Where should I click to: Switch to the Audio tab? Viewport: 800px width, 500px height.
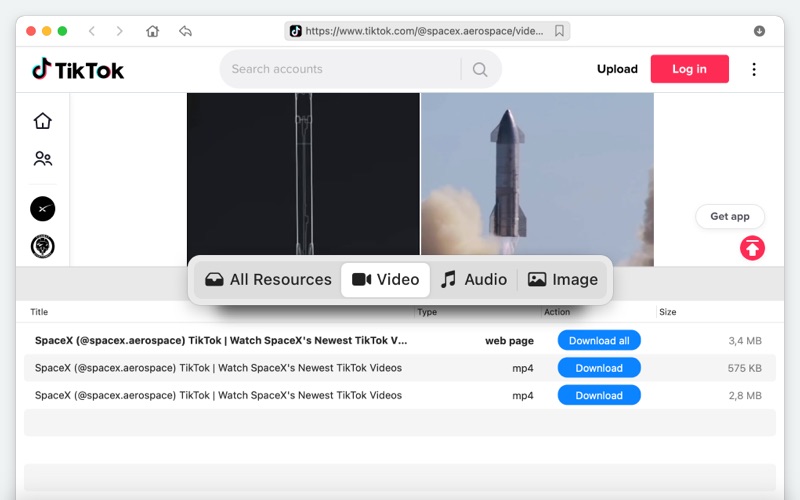tap(474, 280)
